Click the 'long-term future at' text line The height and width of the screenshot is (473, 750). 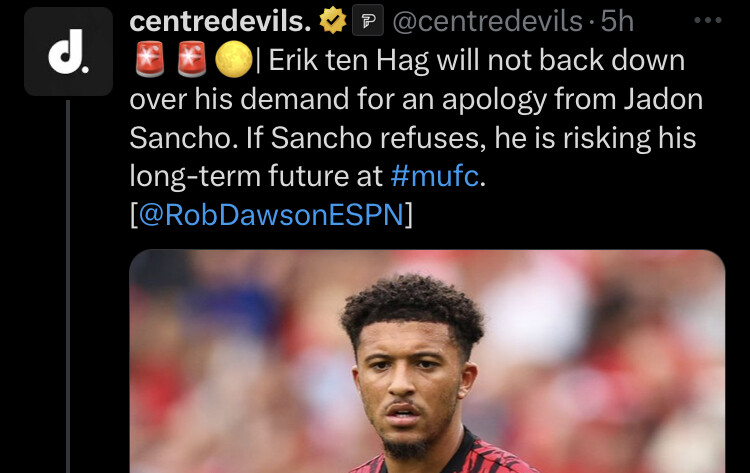[x=256, y=176]
